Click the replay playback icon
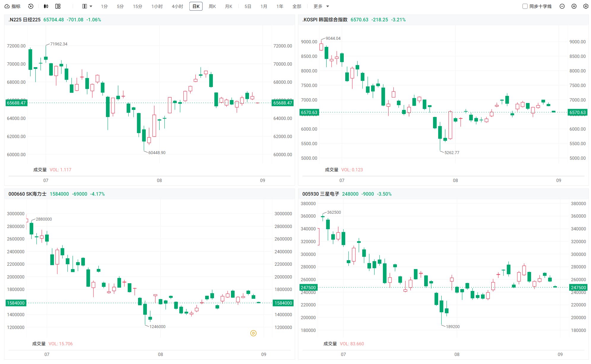The width and height of the screenshot is (591, 364). point(31,6)
